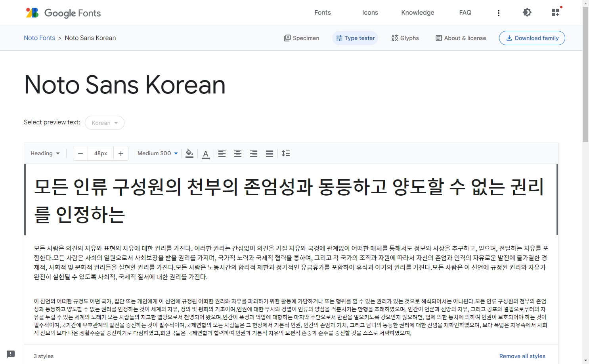Image resolution: width=589 pixels, height=364 pixels.
Task: Click the Google Fonts logo
Action: pyautogui.click(x=63, y=13)
